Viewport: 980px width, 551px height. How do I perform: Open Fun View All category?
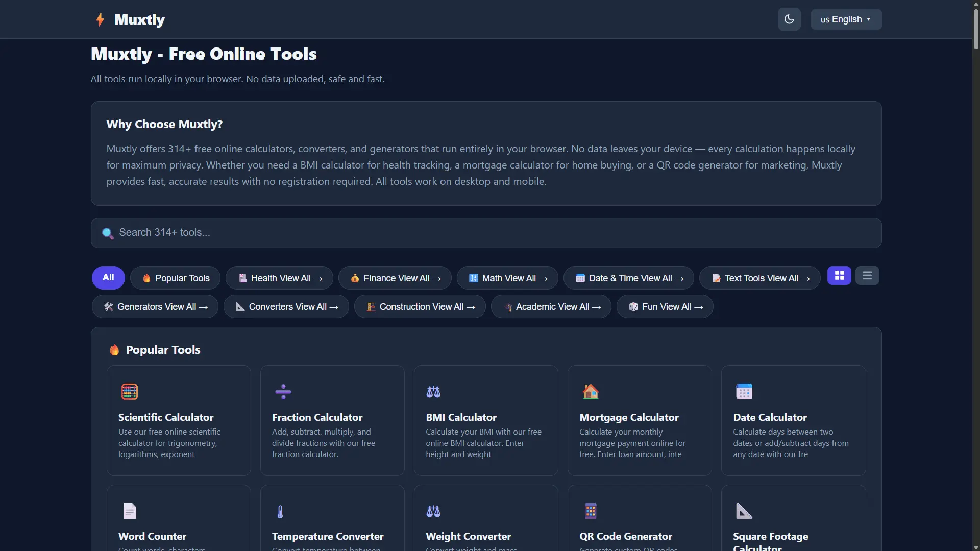coord(665,307)
